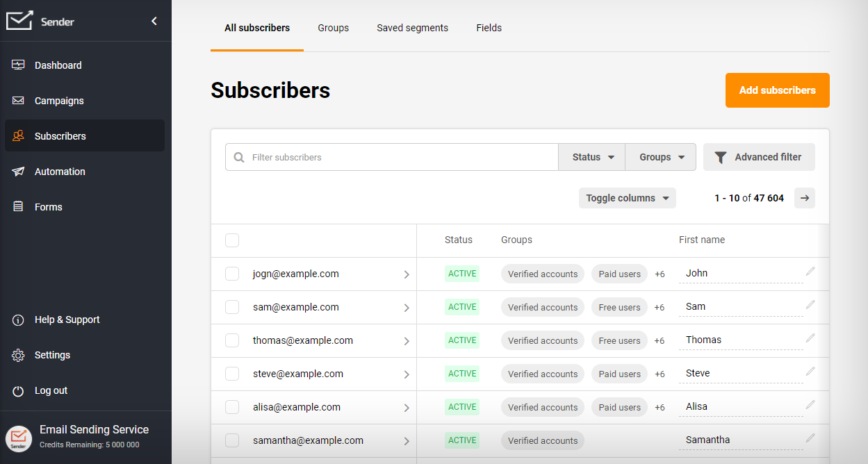The width and height of the screenshot is (868, 464).
Task: Collapse the sidebar with the arrow icon
Action: pos(154,22)
